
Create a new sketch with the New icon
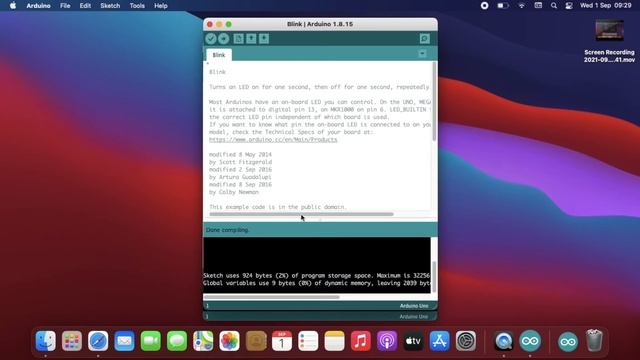[238, 38]
